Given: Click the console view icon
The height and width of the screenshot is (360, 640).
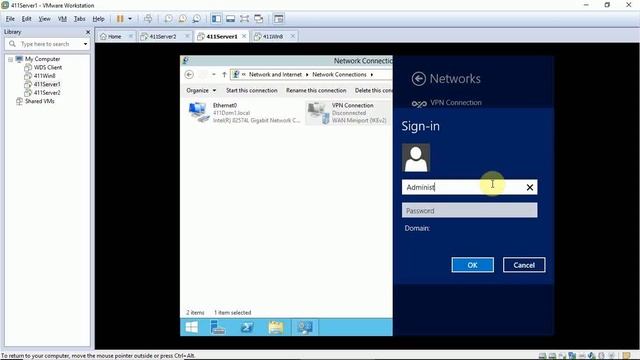Looking at the screenshot, I should [279, 19].
